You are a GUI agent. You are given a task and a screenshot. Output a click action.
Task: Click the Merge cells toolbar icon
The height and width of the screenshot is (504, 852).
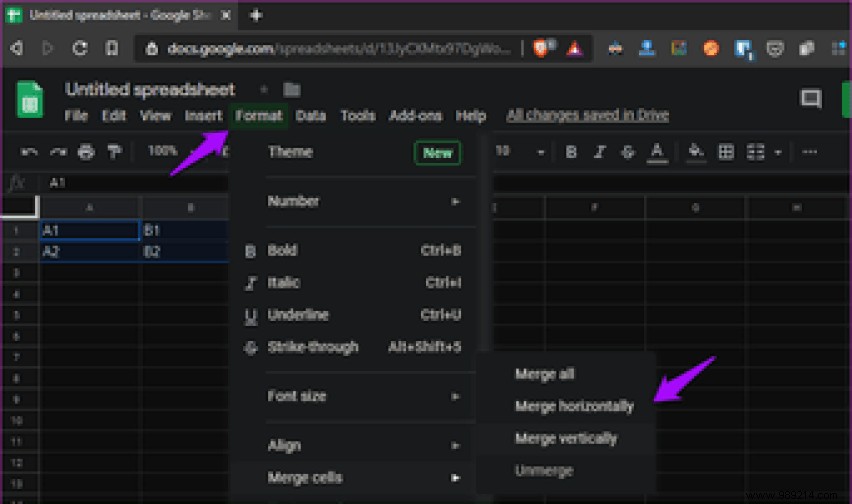click(755, 152)
